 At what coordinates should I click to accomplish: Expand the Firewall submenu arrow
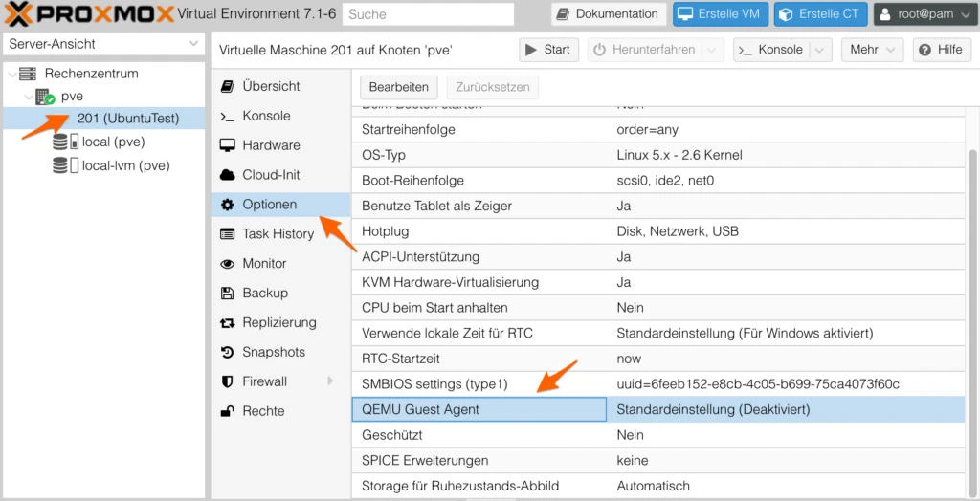pyautogui.click(x=331, y=381)
